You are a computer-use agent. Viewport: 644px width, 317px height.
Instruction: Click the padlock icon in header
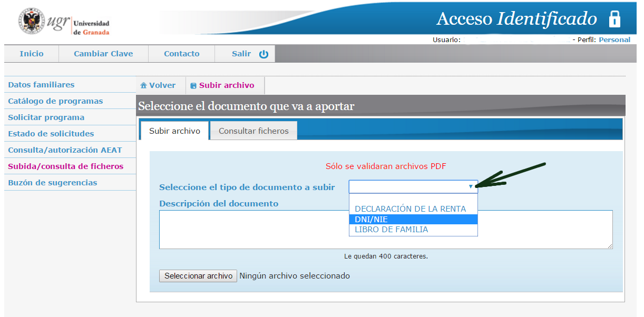(614, 19)
